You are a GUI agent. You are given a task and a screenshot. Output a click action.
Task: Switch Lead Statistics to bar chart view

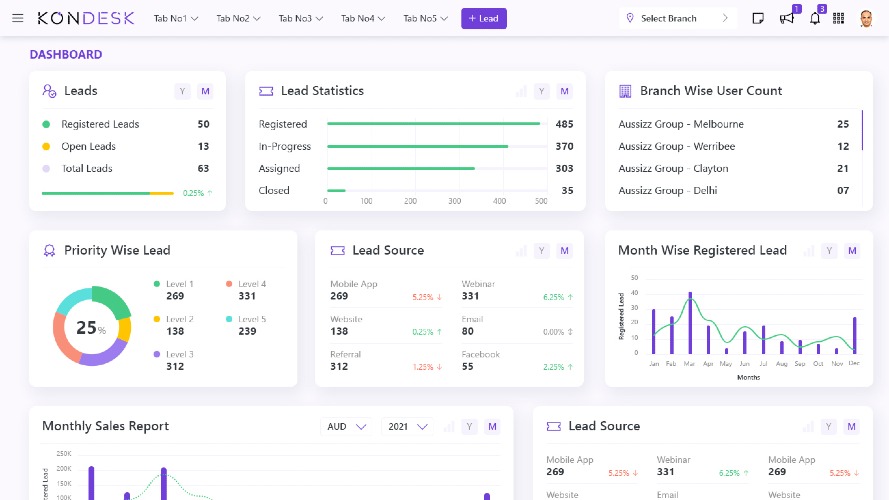point(521,91)
